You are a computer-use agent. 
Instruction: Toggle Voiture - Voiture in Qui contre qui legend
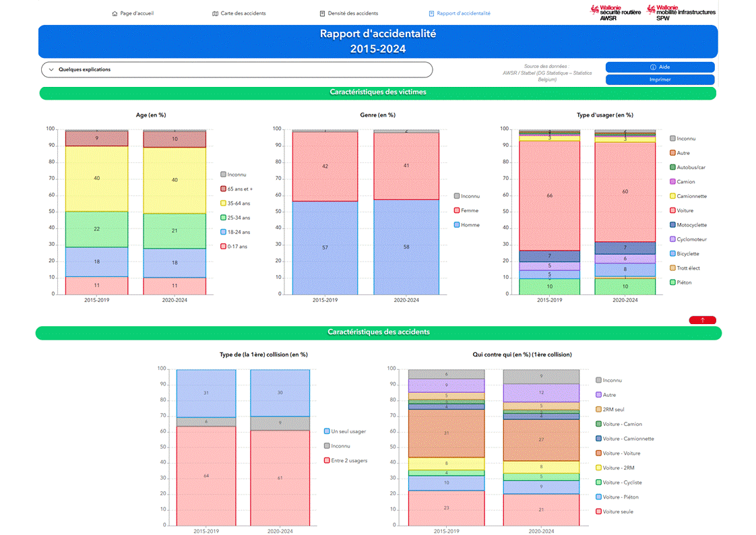tap(618, 453)
